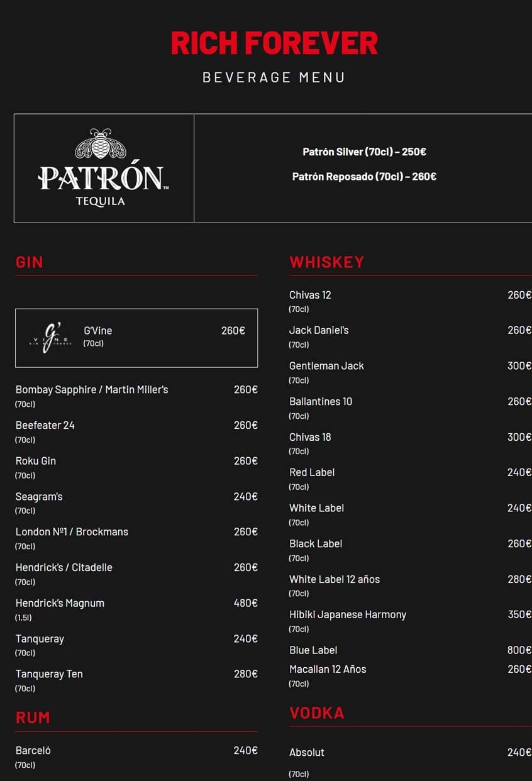Viewport: 532px width, 781px height.
Task: Select the Macallan 12 Años item
Action: (x=328, y=670)
